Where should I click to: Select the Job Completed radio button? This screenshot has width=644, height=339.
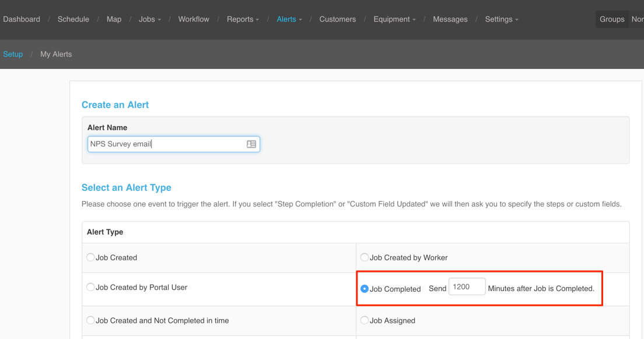coord(365,289)
